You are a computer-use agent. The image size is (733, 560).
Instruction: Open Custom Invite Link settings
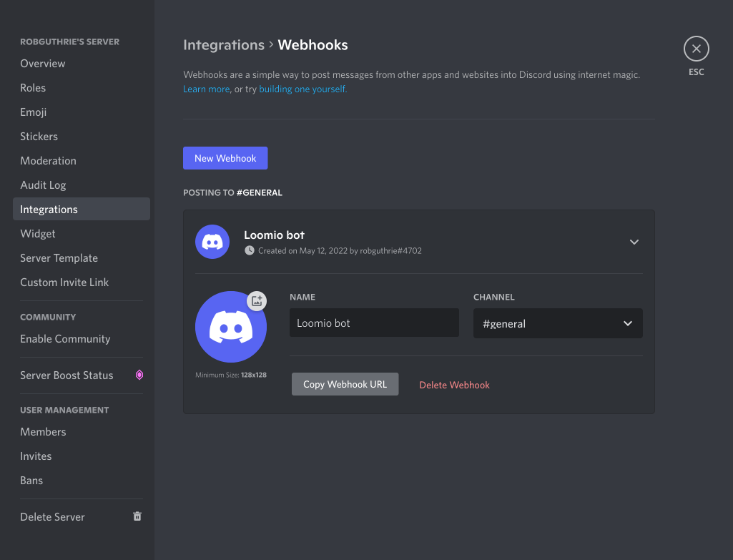coord(82,283)
